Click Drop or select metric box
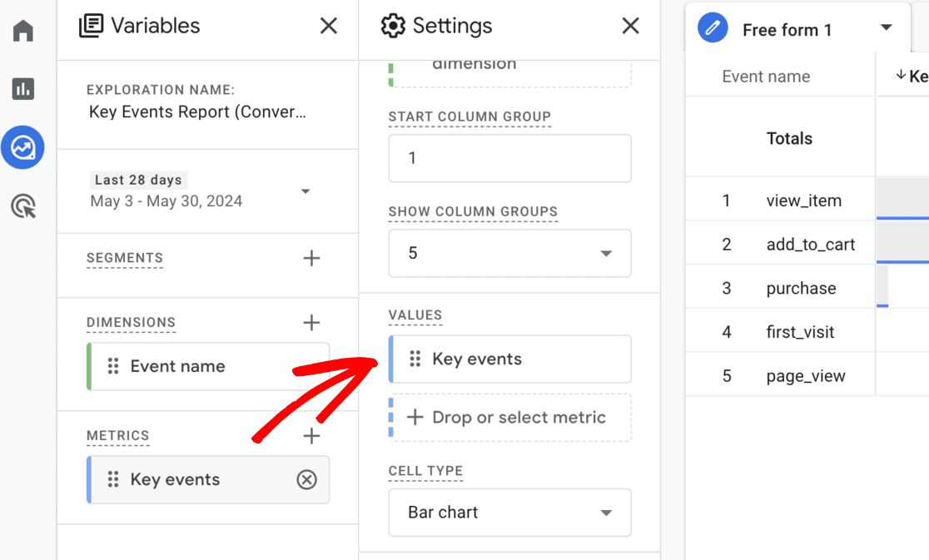This screenshot has width=929, height=560. pos(510,418)
